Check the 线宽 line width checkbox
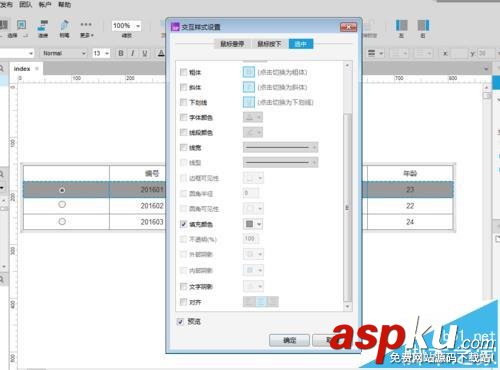500x370 pixels. (x=183, y=147)
